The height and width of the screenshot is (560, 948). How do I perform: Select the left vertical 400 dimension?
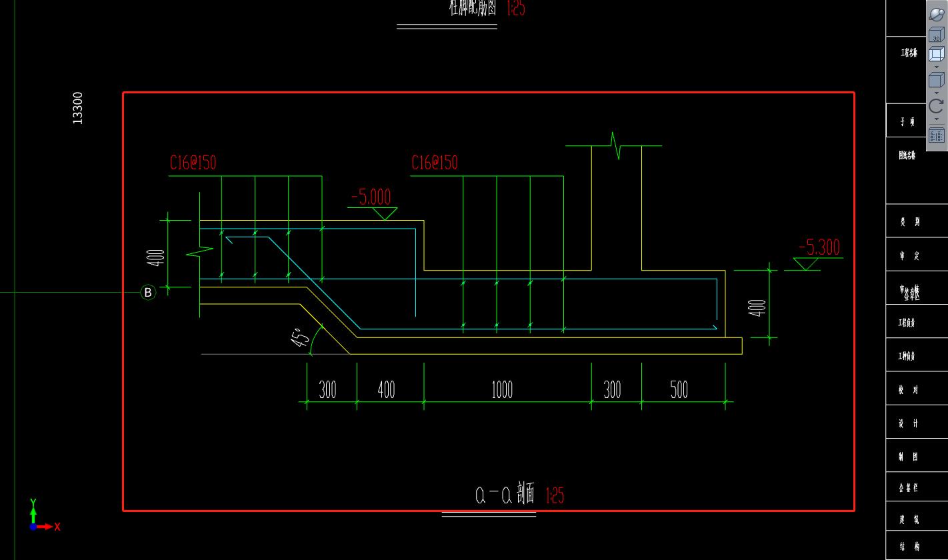pyautogui.click(x=155, y=258)
